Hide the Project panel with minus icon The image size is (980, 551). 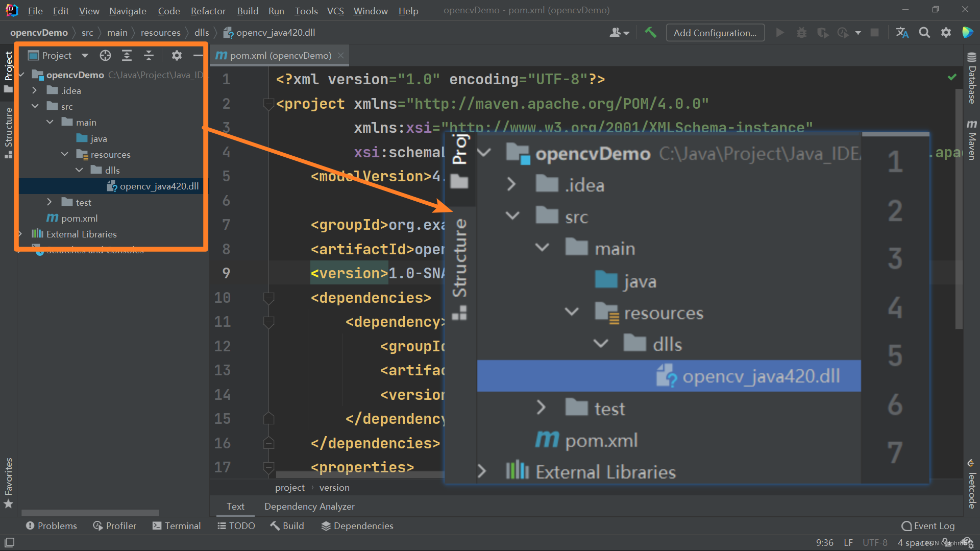(x=198, y=56)
